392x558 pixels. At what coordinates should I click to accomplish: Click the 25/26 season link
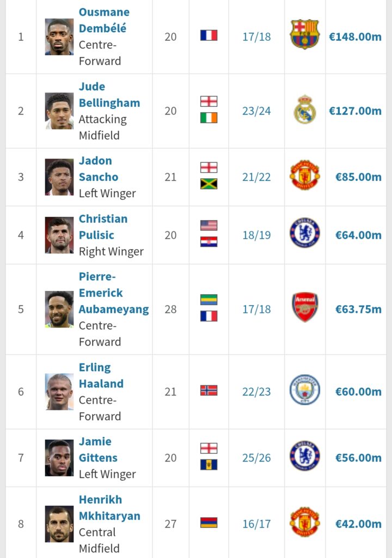point(256,458)
